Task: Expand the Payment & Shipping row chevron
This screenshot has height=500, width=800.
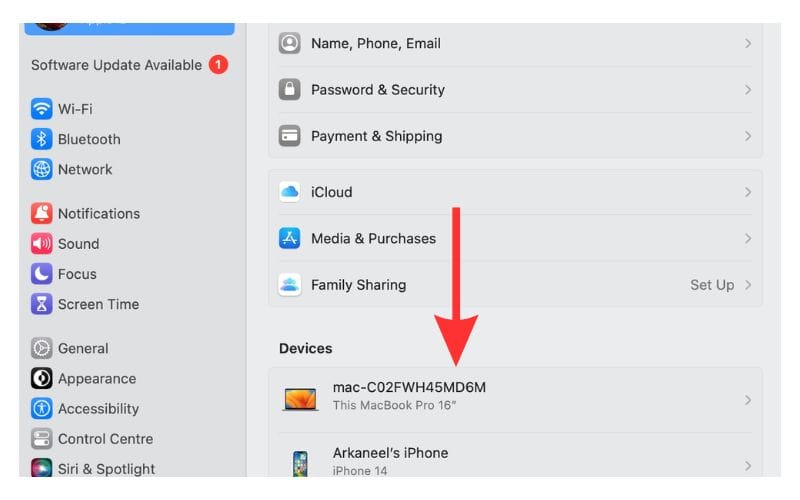Action: (748, 136)
